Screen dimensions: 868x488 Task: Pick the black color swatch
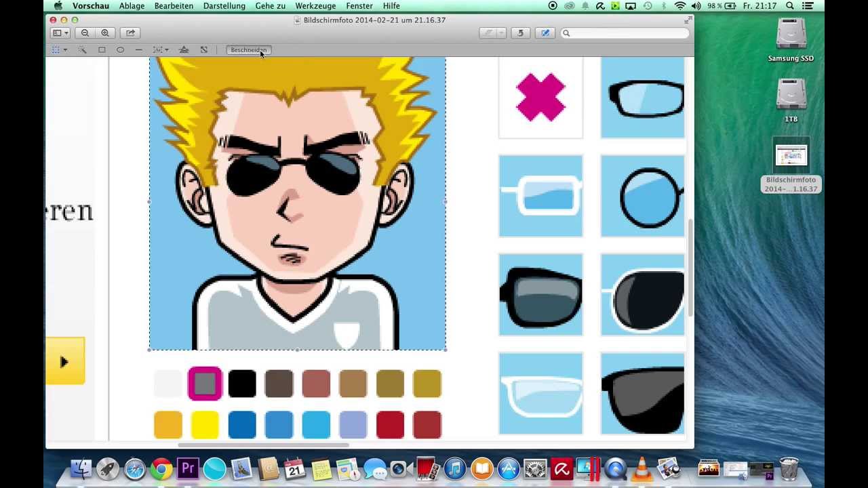click(242, 384)
